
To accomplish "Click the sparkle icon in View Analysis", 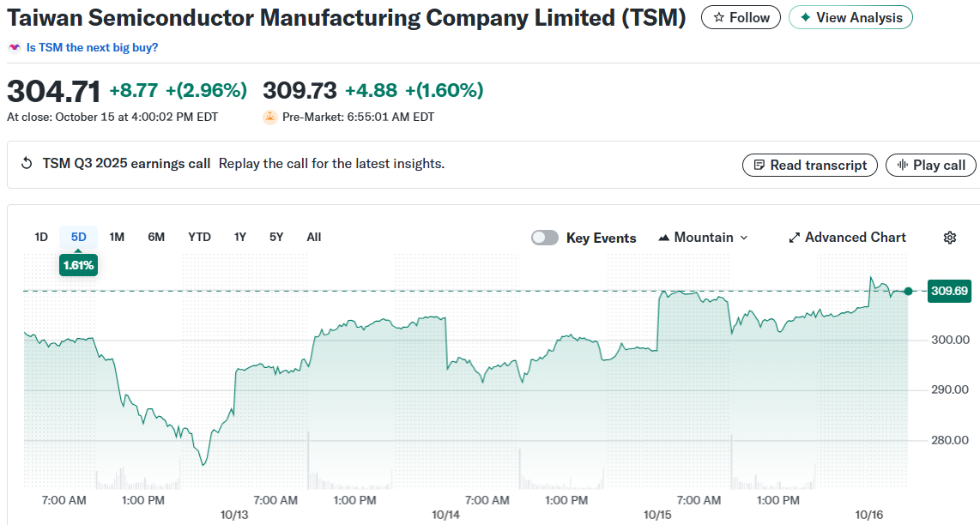I will point(805,17).
